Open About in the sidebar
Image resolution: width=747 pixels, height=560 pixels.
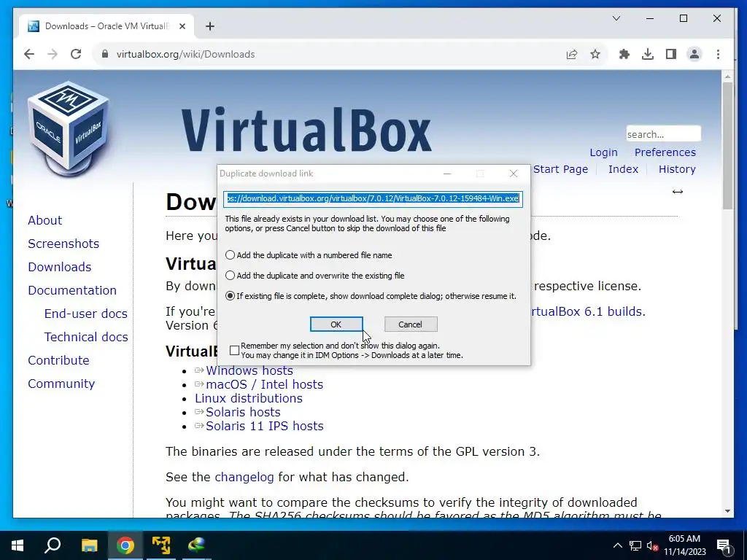(44, 220)
